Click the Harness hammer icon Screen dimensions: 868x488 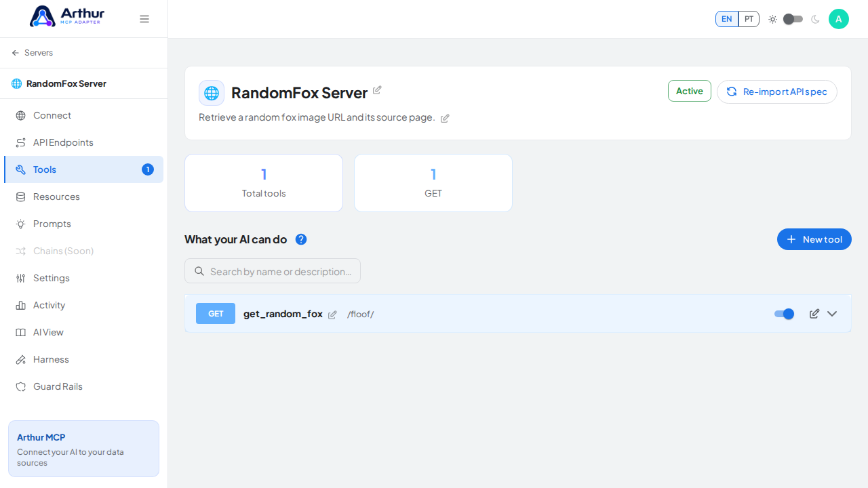click(20, 359)
